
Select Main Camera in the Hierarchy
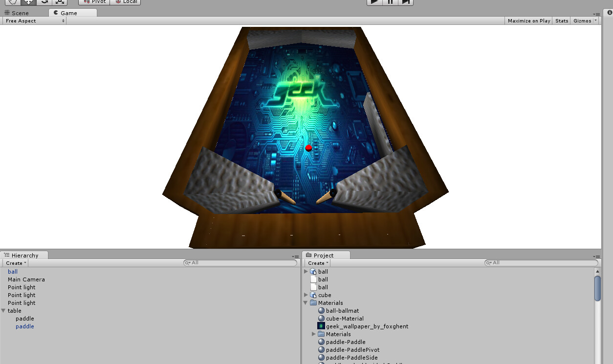[x=26, y=279]
